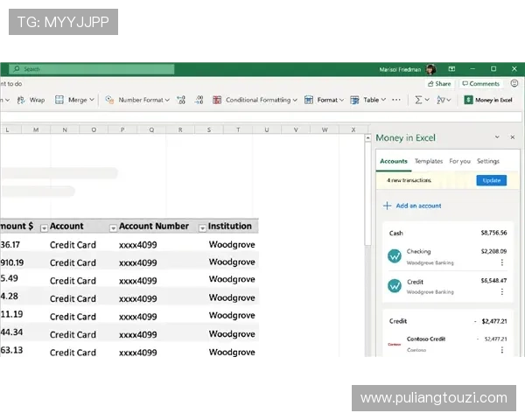Toggle Wrap text in the ribbon
The image size is (525, 420).
tap(31, 100)
